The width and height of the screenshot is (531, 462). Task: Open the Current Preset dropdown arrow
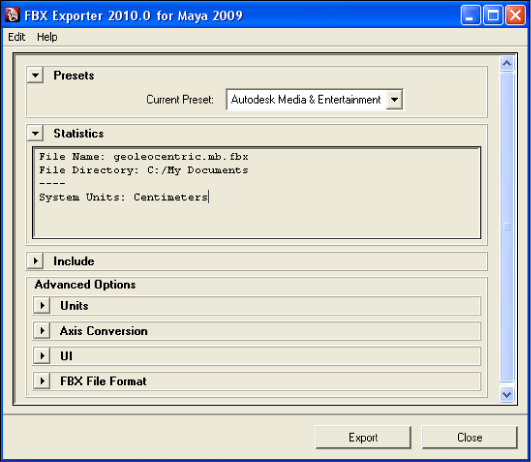click(x=394, y=100)
